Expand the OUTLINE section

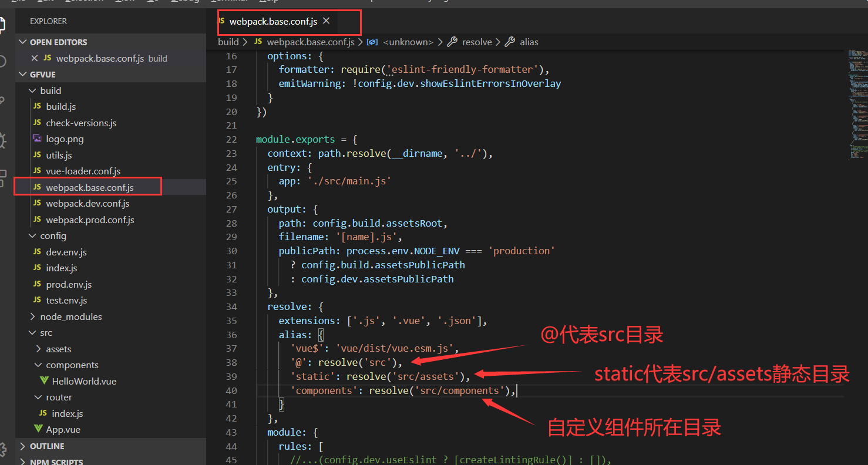pos(23,446)
